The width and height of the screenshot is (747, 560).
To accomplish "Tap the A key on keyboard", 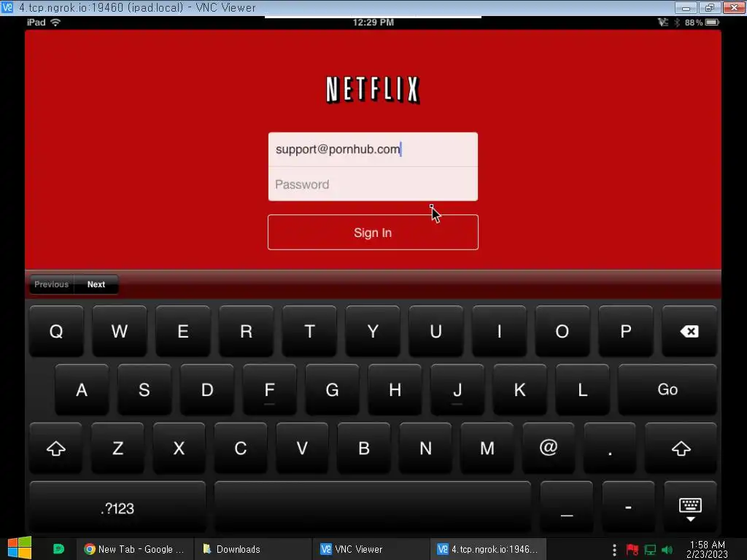I will tap(82, 389).
